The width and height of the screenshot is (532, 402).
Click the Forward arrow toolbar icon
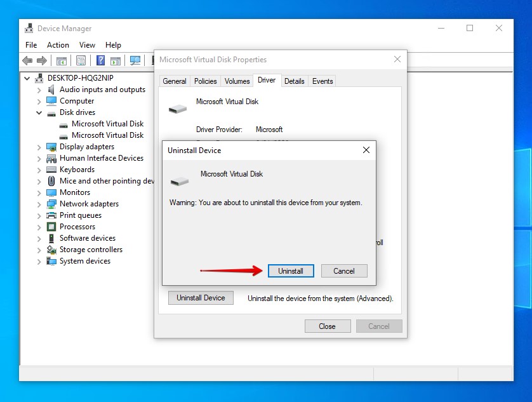tap(42, 61)
